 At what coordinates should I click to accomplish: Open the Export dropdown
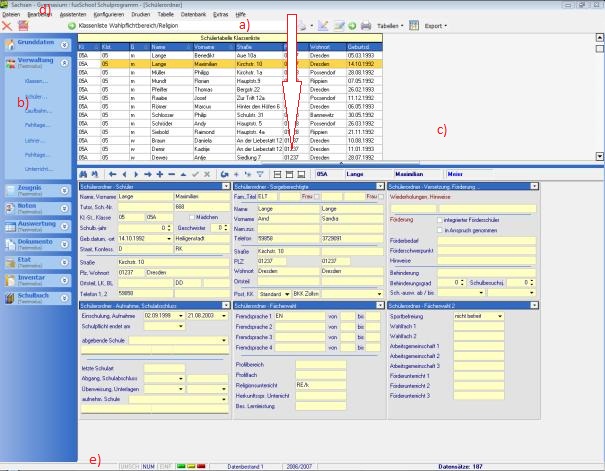click(x=436, y=26)
